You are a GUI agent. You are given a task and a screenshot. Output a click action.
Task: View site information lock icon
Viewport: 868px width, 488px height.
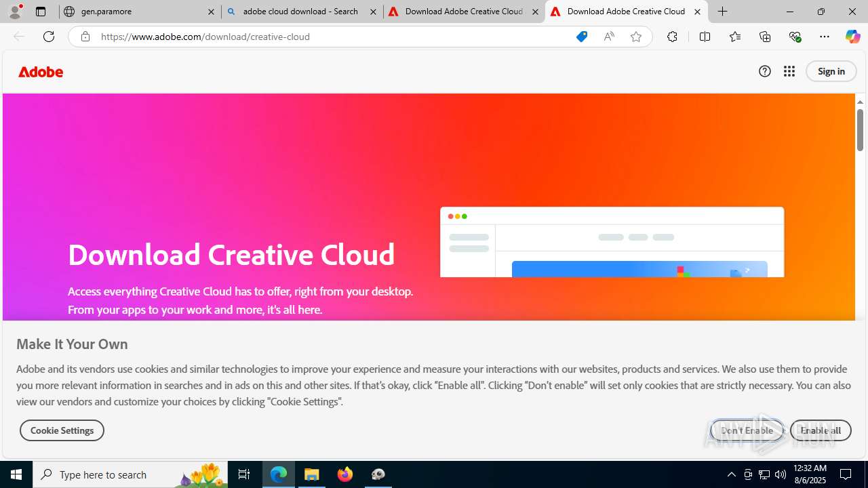click(x=85, y=37)
